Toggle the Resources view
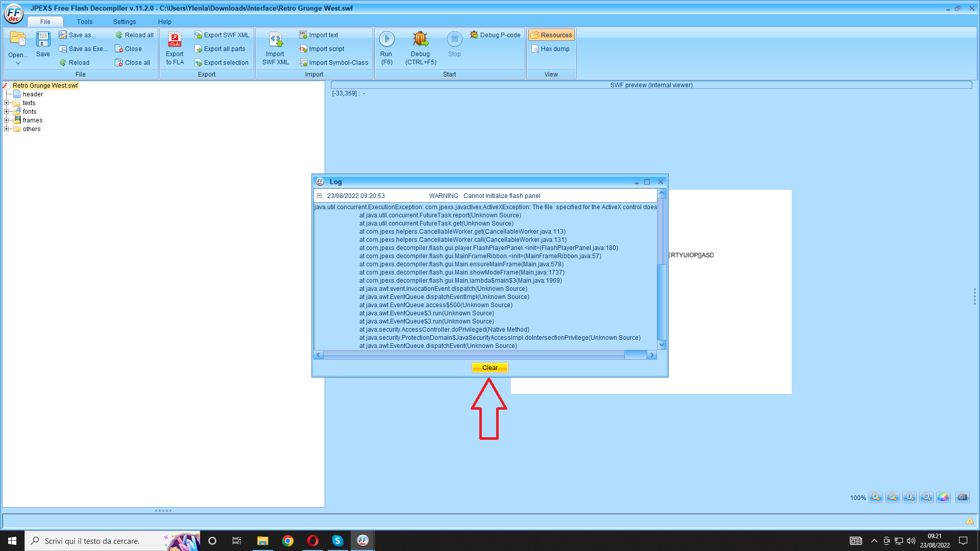The width and height of the screenshot is (980, 551). 551,35
